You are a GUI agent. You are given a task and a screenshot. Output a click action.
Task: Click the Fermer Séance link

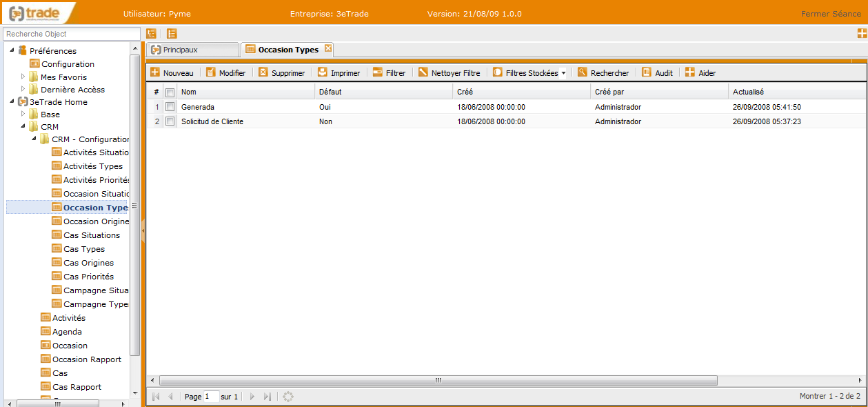pyautogui.click(x=830, y=14)
